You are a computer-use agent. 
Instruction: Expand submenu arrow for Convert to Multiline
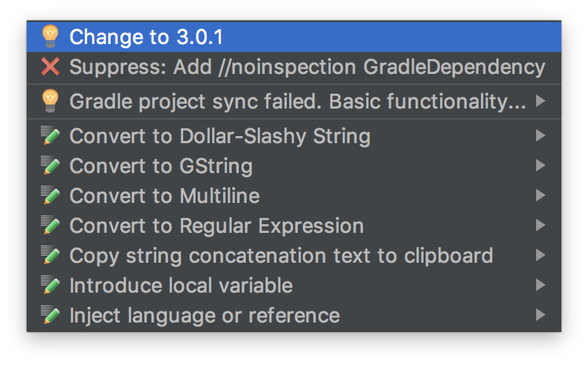tap(540, 195)
